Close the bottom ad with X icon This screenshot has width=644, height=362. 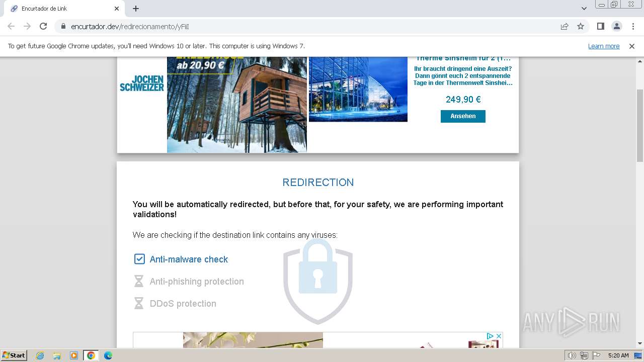click(x=499, y=336)
